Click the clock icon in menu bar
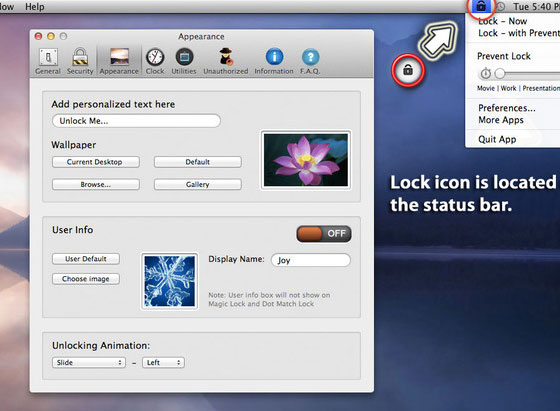Screen dimensions: 560x411 pos(501,6)
